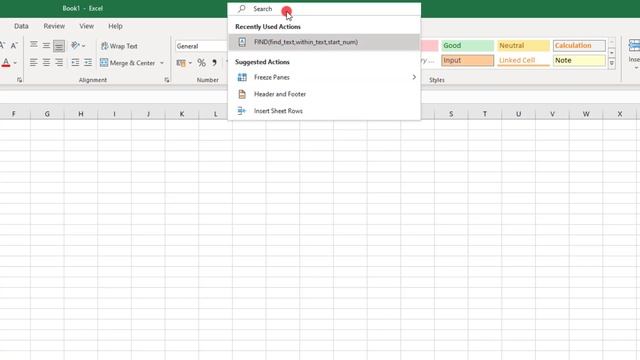Viewport: 640px width, 360px height.
Task: Apply the Linked Cell style
Action: pos(523,60)
